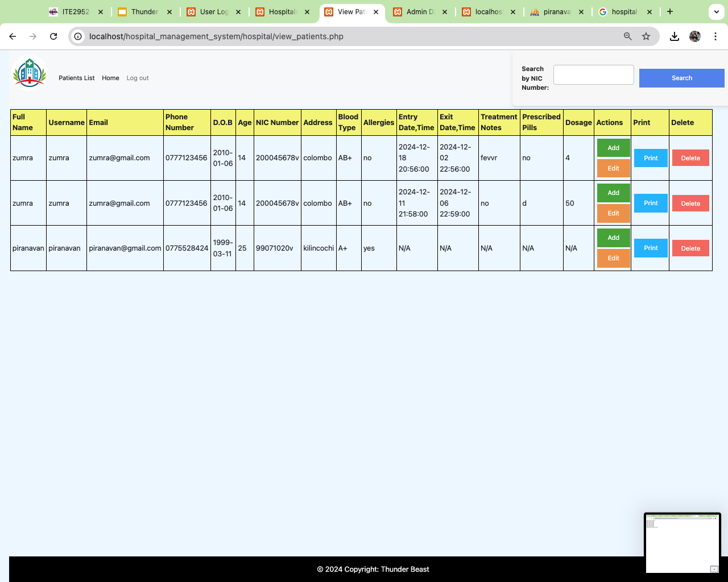Go back using the browser back arrow
728x582 pixels.
(x=13, y=36)
